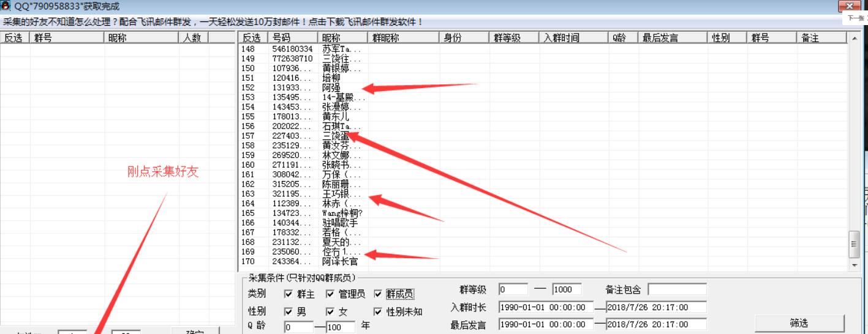Click the 群等级 minimum field showing 0
Viewport: 868px width, 334px height.
pos(513,289)
